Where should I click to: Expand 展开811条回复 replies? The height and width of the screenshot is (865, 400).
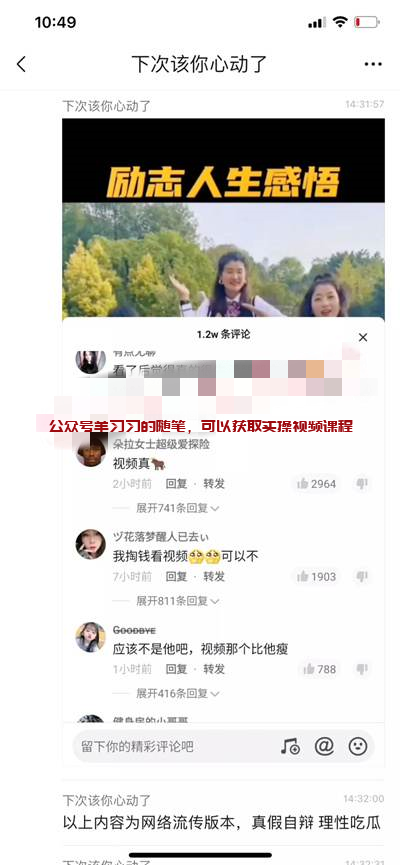pos(177,601)
